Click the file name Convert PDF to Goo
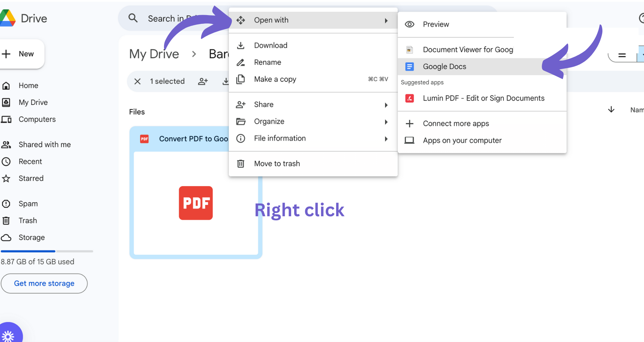644x342 pixels. tap(194, 139)
